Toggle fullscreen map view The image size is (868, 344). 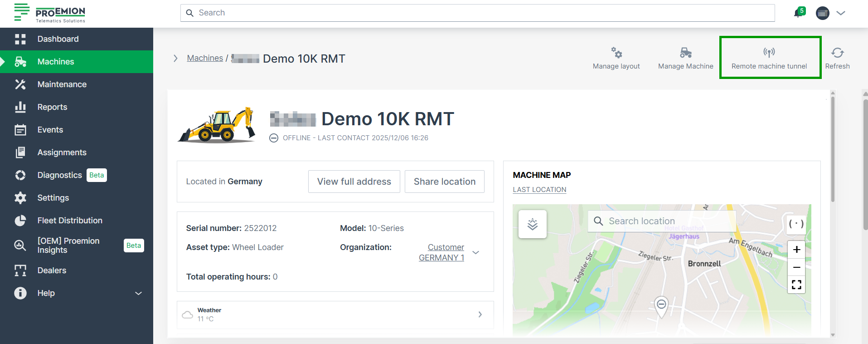(796, 285)
